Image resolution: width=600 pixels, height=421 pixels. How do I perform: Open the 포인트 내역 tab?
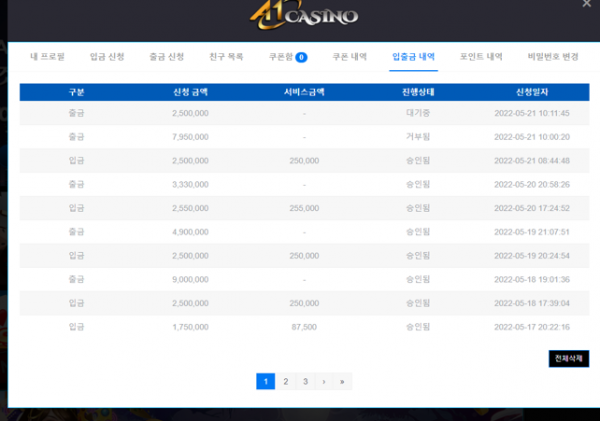(x=480, y=58)
